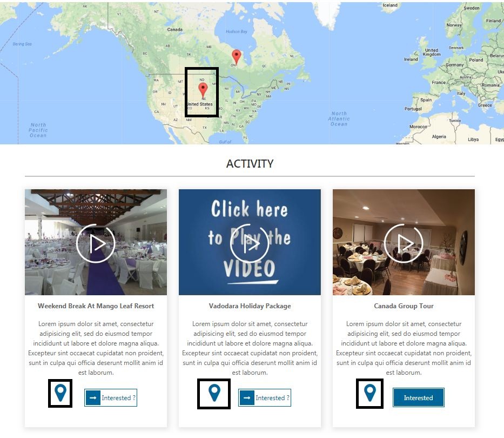This screenshot has width=504, height=438.
Task: Click arrow icon beside Weekend Break's Interested label
Action: 93,398
